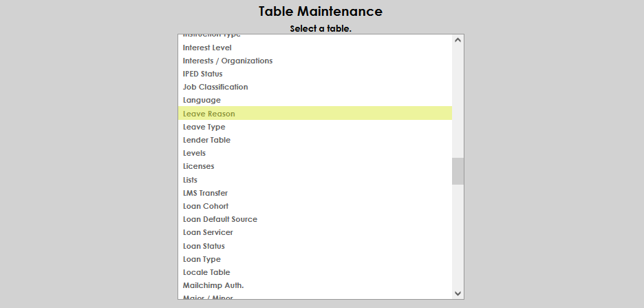Viewport: 644px width, 308px height.
Task: Select Lists in the table list
Action: [190, 180]
